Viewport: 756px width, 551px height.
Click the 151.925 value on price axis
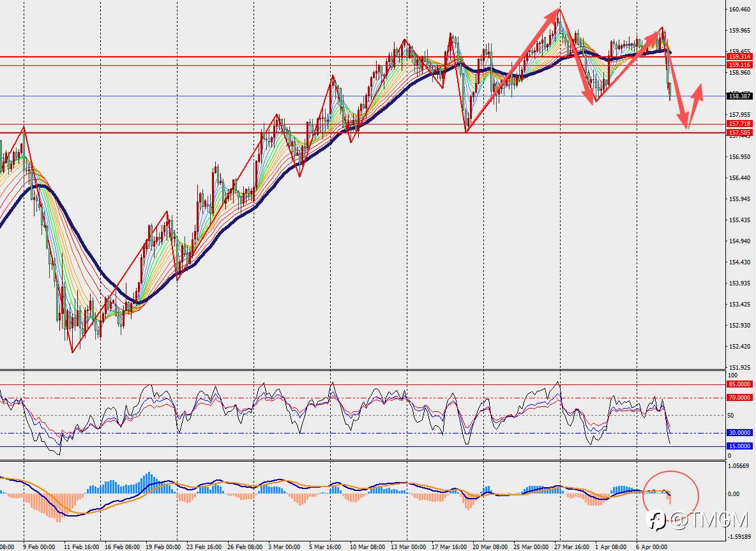pyautogui.click(x=739, y=367)
